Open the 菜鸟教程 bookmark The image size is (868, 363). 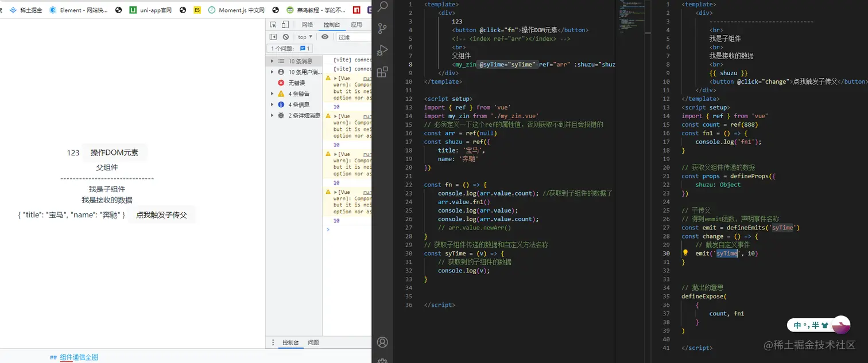pos(316,10)
